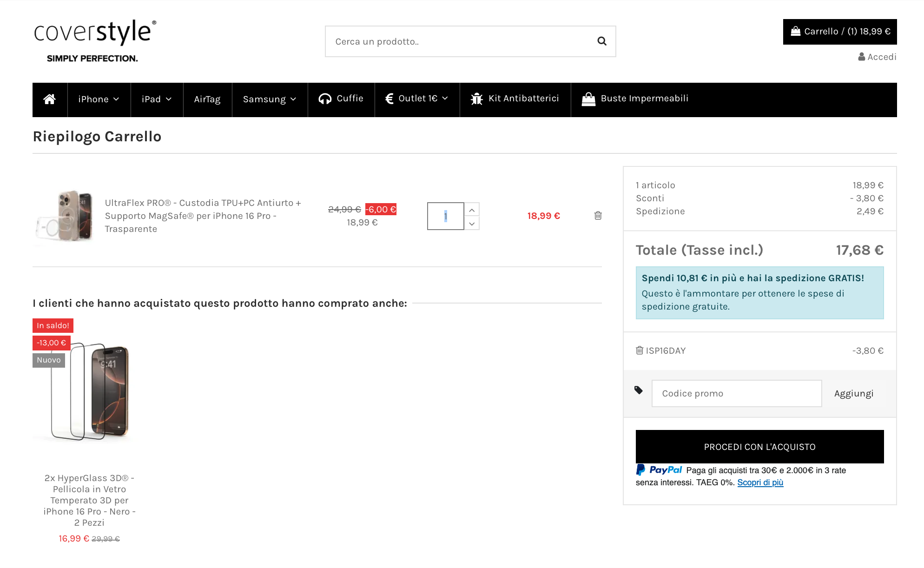Click the Accedi login link

pos(877,57)
